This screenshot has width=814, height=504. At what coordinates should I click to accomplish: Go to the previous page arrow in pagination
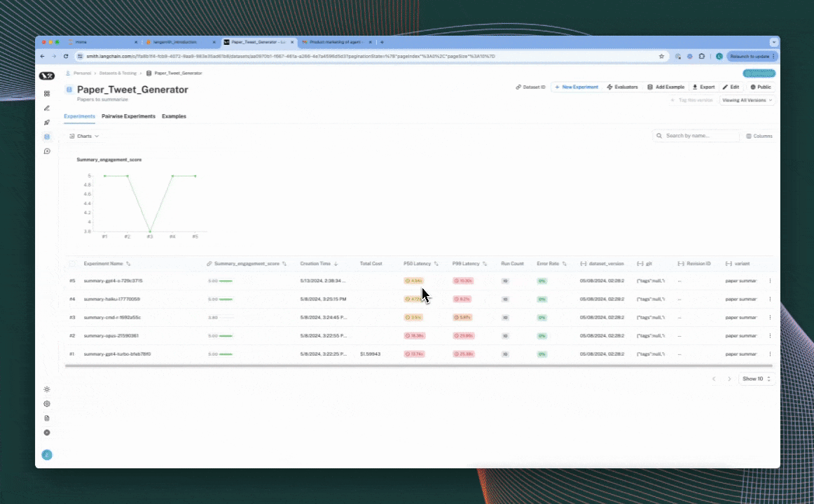pos(714,379)
